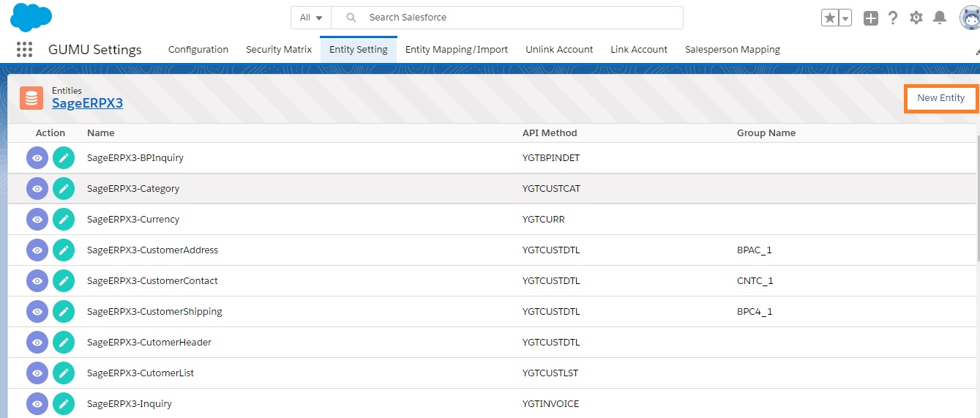Viewport: 980px width, 418px height.
Task: Select the SageERPX3-CutomerHeader name cell
Action: (149, 342)
